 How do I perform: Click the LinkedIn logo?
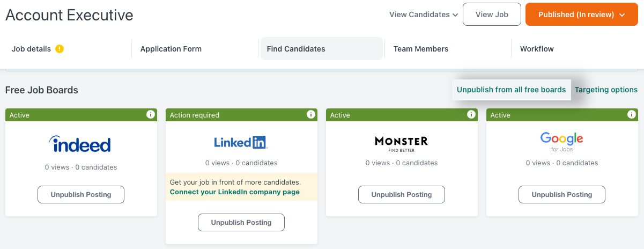tap(241, 142)
